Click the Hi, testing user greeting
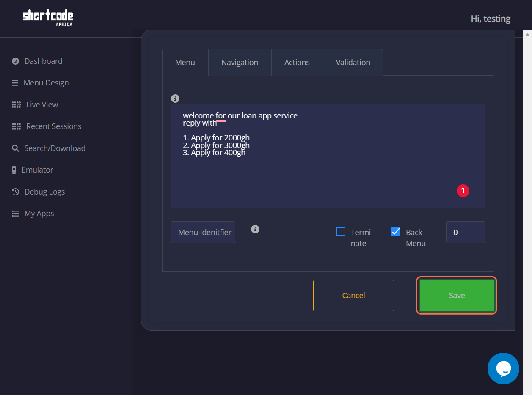The width and height of the screenshot is (532, 395). click(491, 19)
